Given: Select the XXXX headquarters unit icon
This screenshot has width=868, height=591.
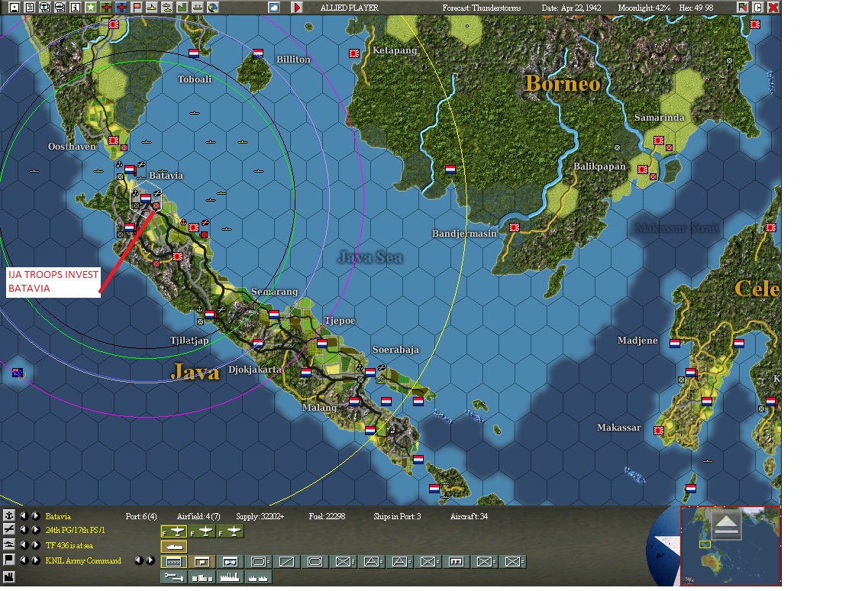Looking at the screenshot, I should pyautogui.click(x=174, y=562).
